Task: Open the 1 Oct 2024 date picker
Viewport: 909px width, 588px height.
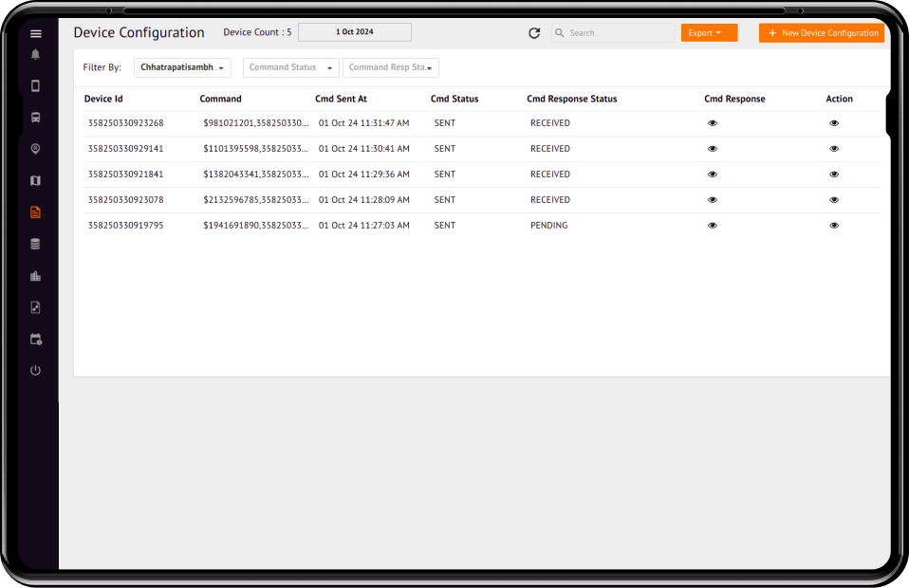Action: pyautogui.click(x=355, y=32)
